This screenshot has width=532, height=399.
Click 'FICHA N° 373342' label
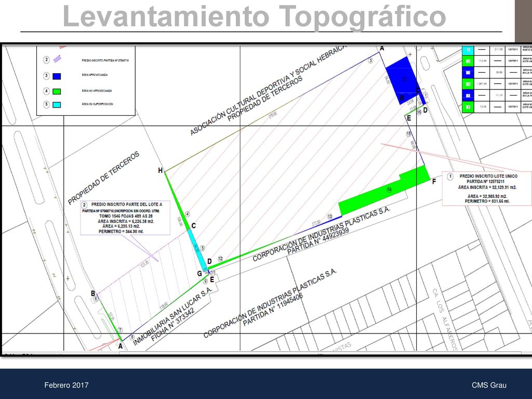(x=172, y=325)
